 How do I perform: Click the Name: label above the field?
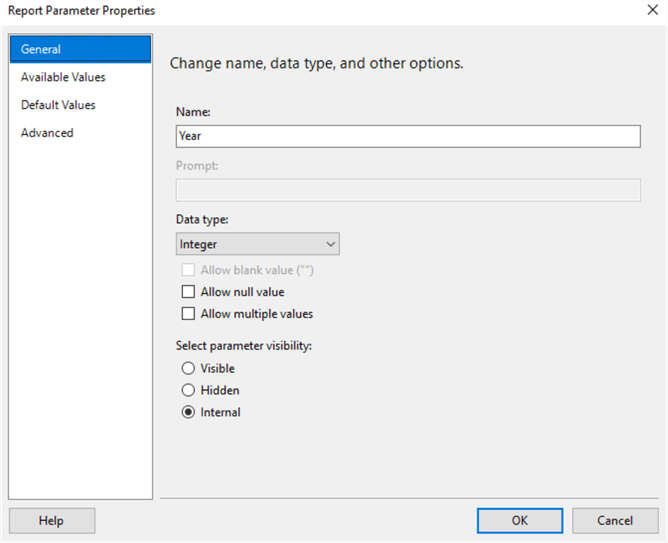193,112
